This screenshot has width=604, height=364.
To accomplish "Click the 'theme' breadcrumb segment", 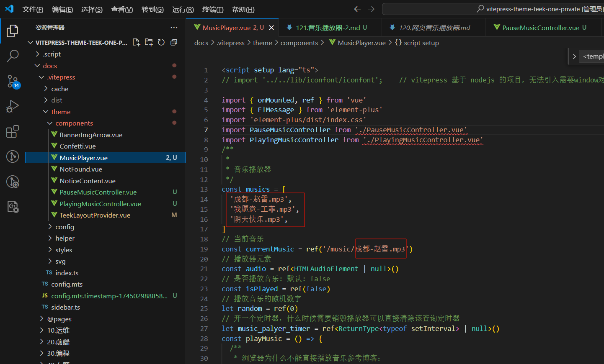I will click(262, 43).
